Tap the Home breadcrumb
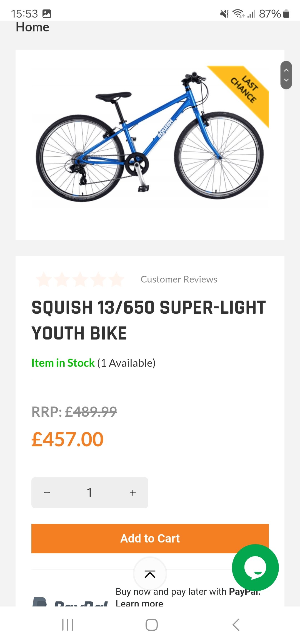This screenshot has width=300, height=644. [x=32, y=27]
